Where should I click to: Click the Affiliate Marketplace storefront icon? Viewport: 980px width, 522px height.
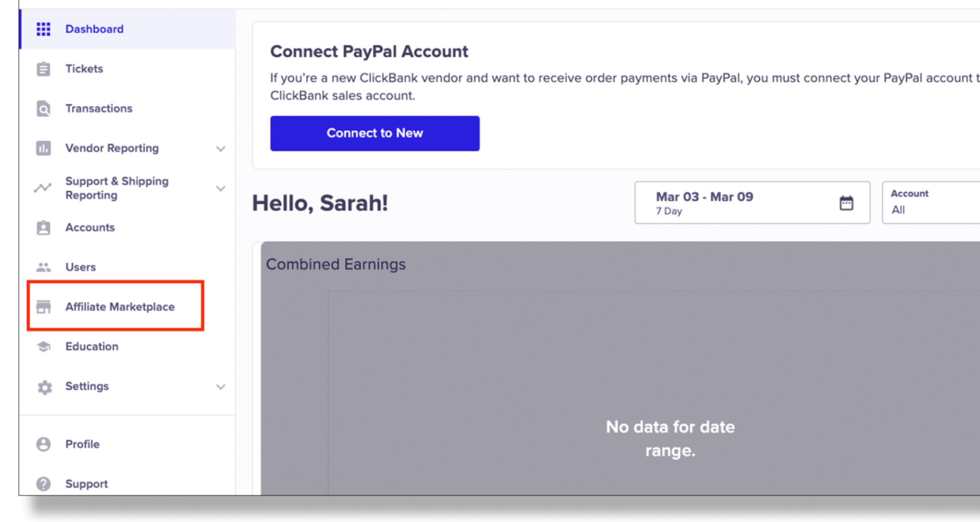[x=43, y=307]
